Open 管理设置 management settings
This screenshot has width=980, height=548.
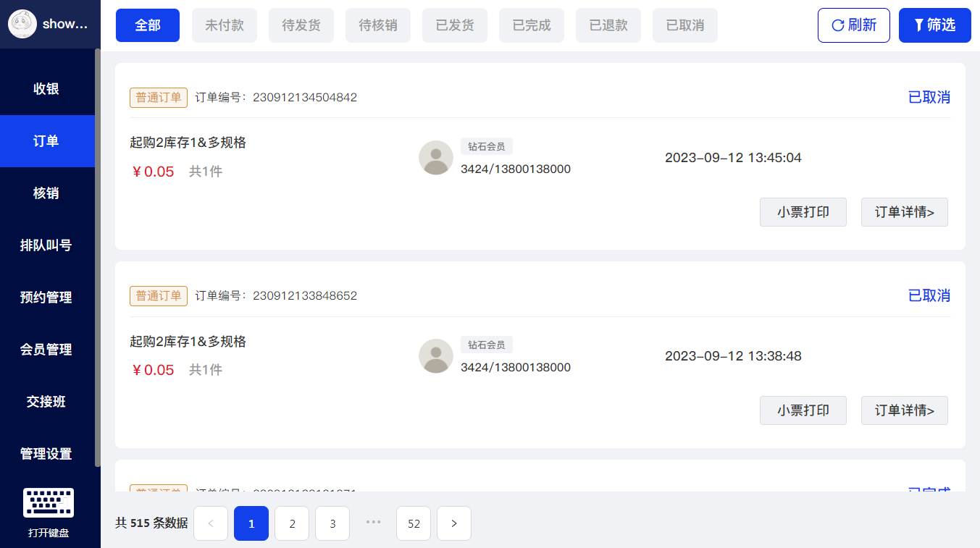pos(47,453)
